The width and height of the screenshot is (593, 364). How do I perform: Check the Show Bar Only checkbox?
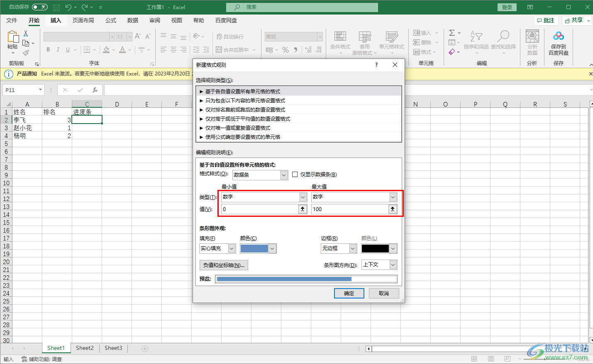(x=295, y=175)
